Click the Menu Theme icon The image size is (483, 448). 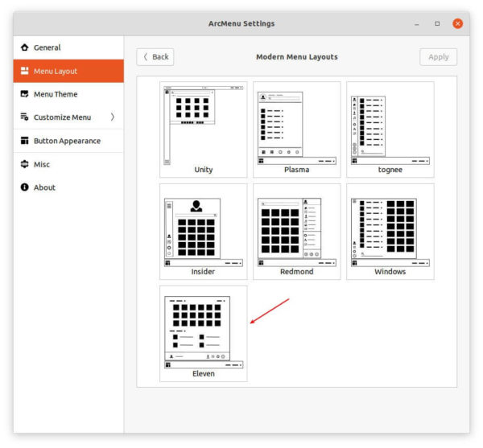pos(25,94)
